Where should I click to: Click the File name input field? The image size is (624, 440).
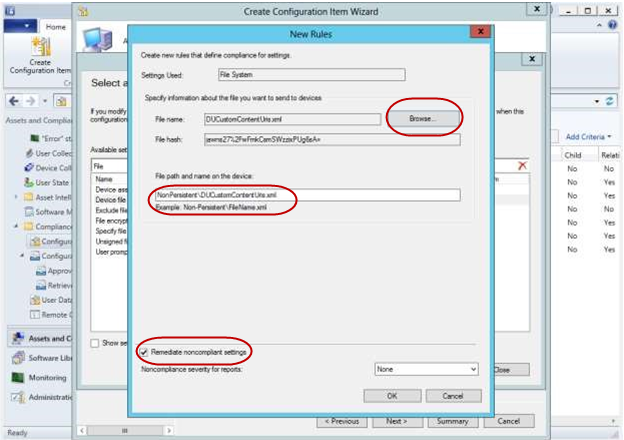[292, 119]
